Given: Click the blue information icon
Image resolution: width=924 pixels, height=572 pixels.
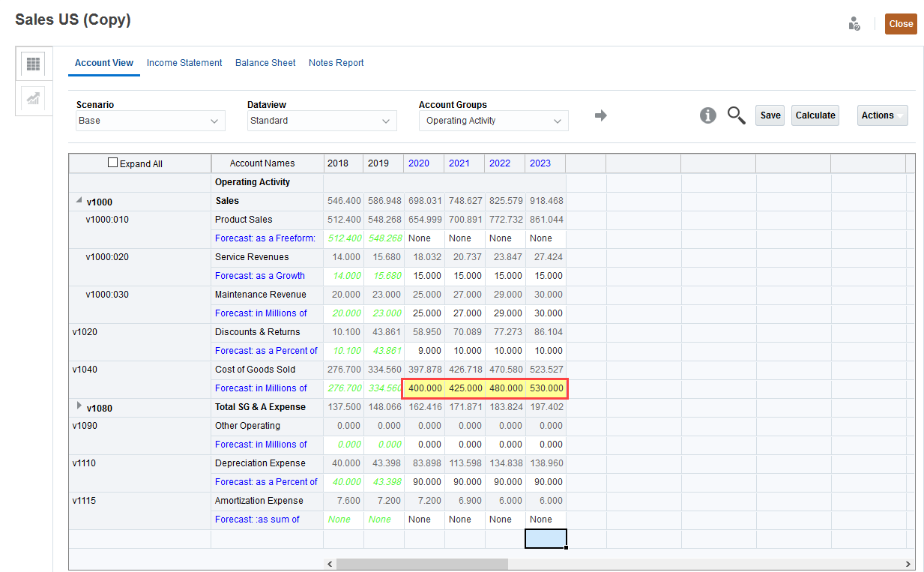Looking at the screenshot, I should (x=707, y=115).
